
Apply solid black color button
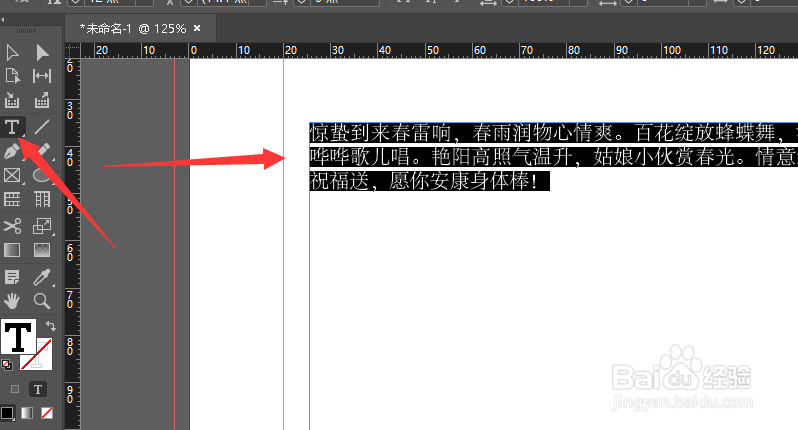tap(7, 413)
